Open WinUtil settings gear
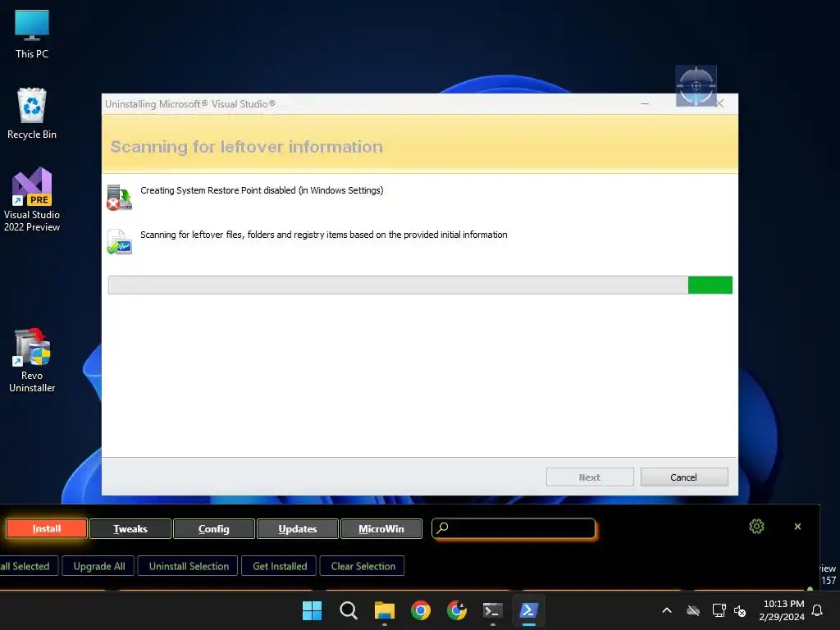Screen dimensions: 840x630 [756, 526]
